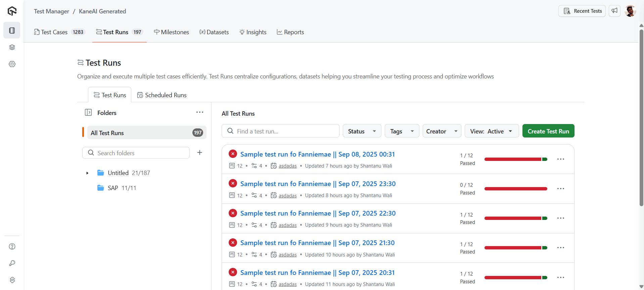The width and height of the screenshot is (644, 290).
Task: Open more options for Sep 08 00:31 run
Action: coord(560,159)
